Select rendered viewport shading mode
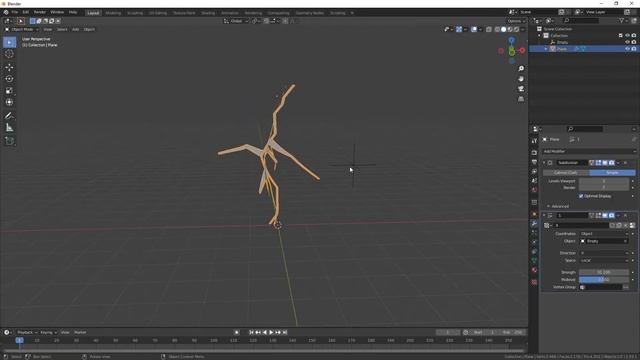This screenshot has height=360, width=640. 517,29
